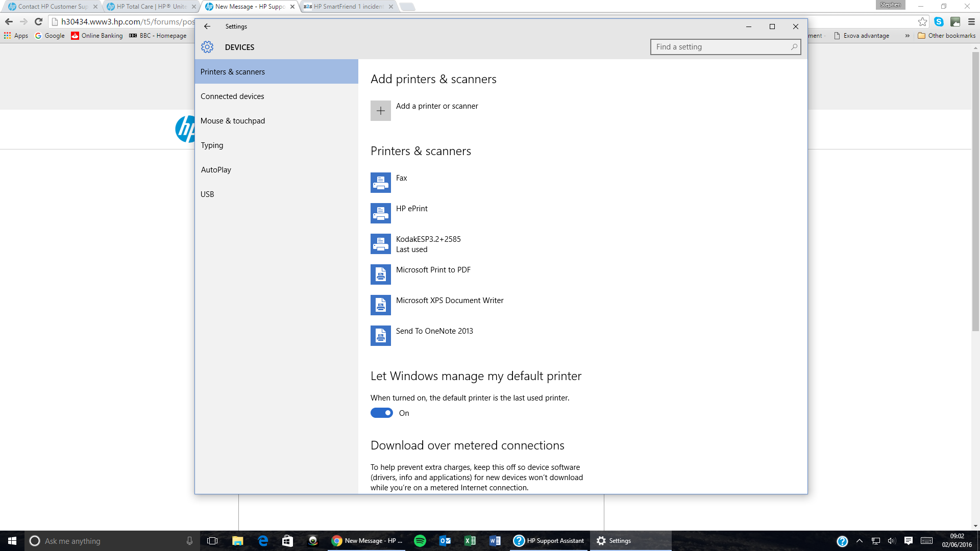Click the Chrome back button
Viewport: 980px width, 551px height.
click(x=9, y=21)
